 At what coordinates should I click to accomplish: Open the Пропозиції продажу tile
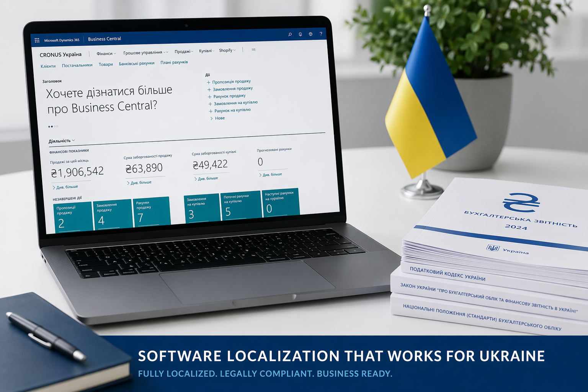click(73, 217)
